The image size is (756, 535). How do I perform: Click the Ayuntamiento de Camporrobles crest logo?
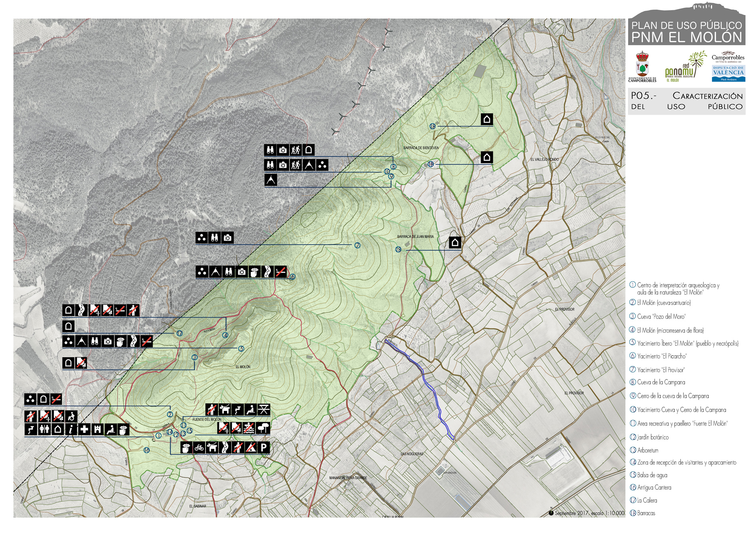[642, 67]
